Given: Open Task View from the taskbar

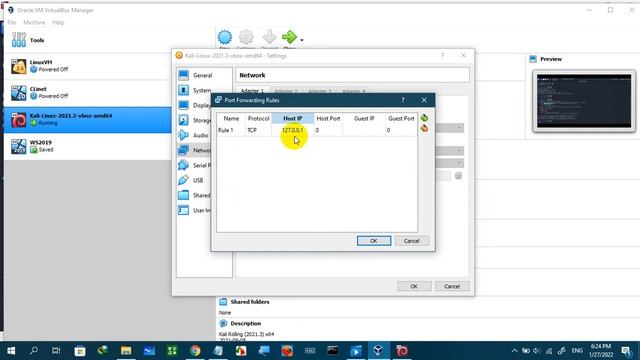Looking at the screenshot, I should coord(56,351).
